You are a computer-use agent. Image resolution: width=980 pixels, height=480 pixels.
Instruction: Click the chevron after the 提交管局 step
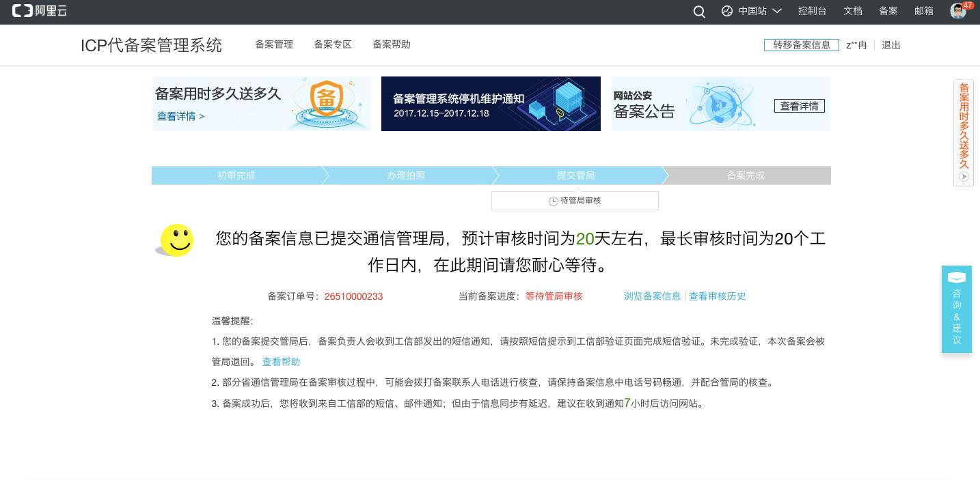coord(664,175)
